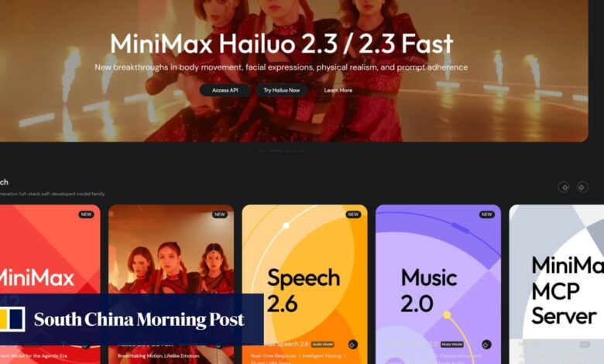The height and width of the screenshot is (364, 604).
Task: Open the arrow icon on Music 2.0 card
Action: click(x=486, y=345)
